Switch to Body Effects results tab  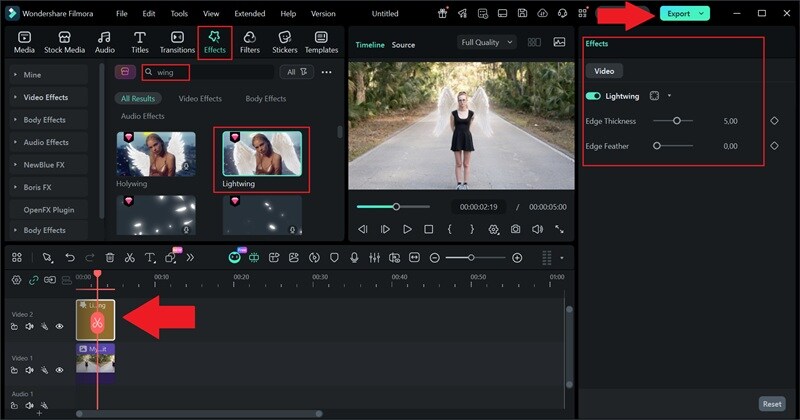[265, 98]
